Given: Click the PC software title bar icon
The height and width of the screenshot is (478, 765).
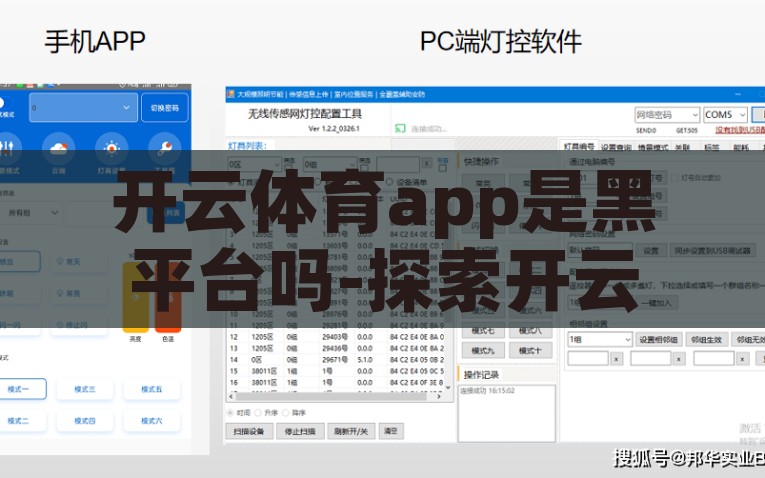Looking at the screenshot, I should tap(231, 94).
